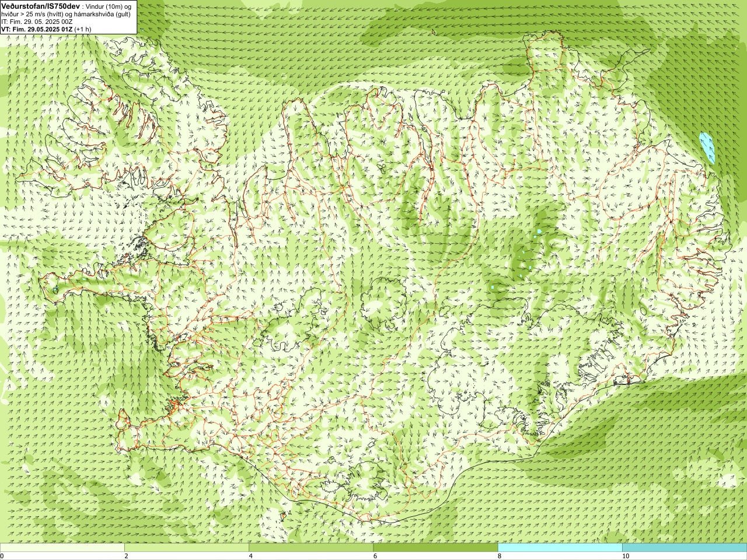Click the light cyan legend segment, 8–10
The height and width of the screenshot is (560, 747).
pyautogui.click(x=560, y=548)
